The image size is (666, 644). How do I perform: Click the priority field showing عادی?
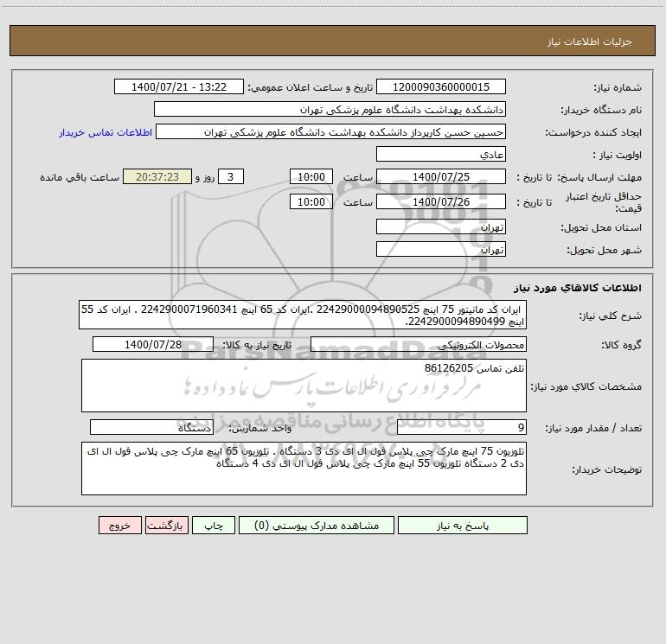tap(441, 154)
